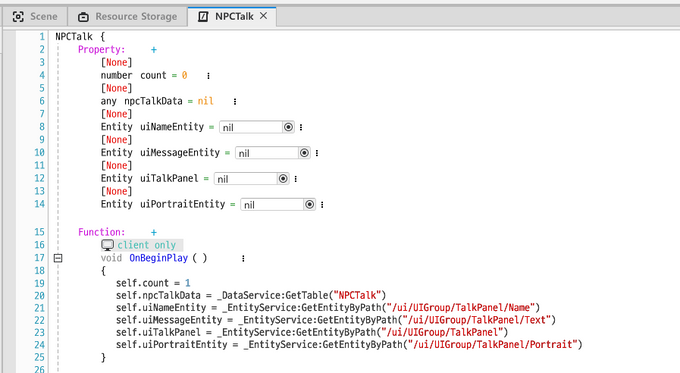Click the "/ui/UIGroup/TalkPanel/Portrait" path string
This screenshot has width=680, height=373.
click(x=493, y=344)
